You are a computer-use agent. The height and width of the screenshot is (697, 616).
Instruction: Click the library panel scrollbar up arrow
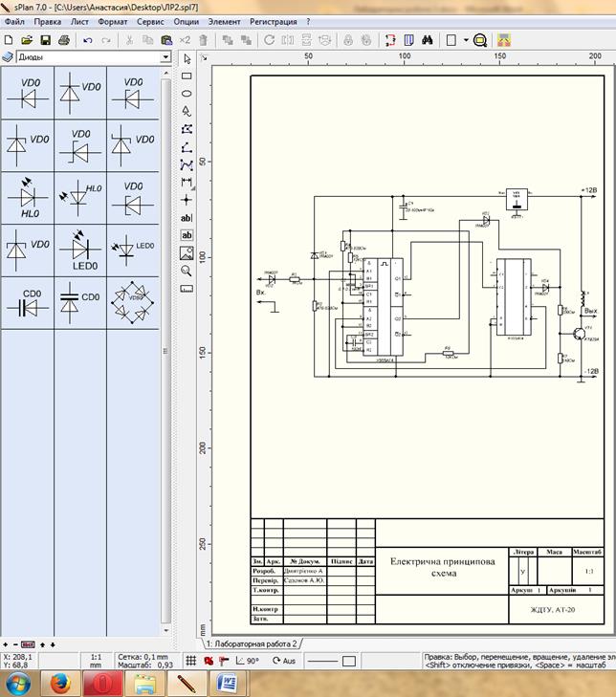(x=165, y=73)
